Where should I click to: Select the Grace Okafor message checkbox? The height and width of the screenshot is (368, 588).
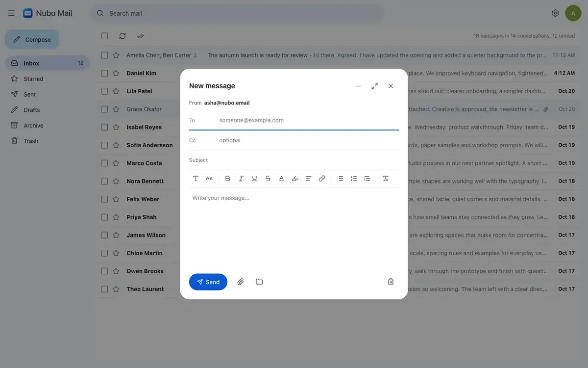pyautogui.click(x=104, y=109)
